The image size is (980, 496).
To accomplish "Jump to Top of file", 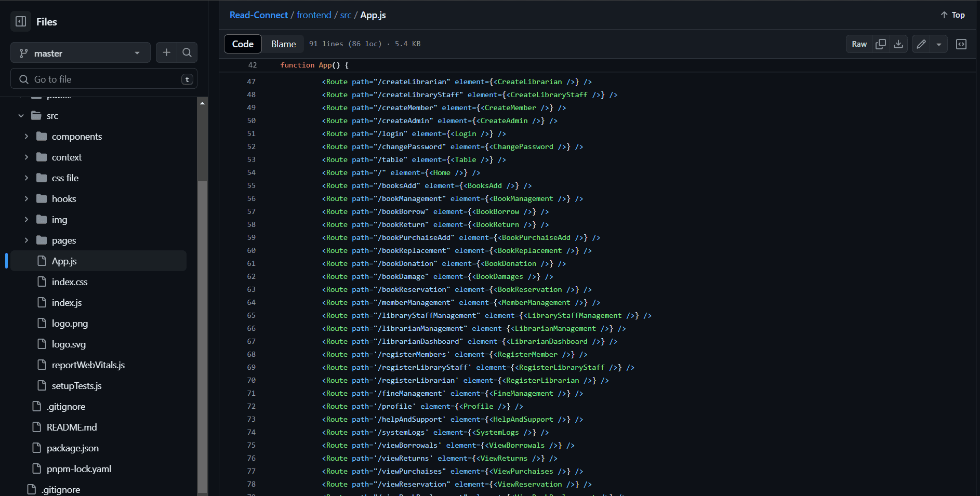I will coord(952,15).
